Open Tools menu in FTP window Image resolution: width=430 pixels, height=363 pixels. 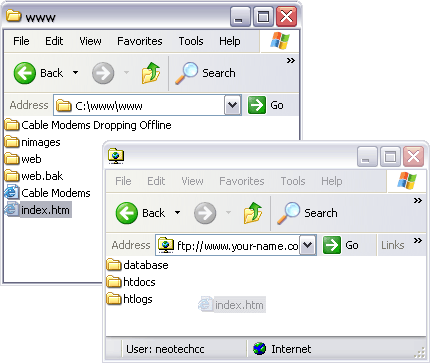point(293,181)
